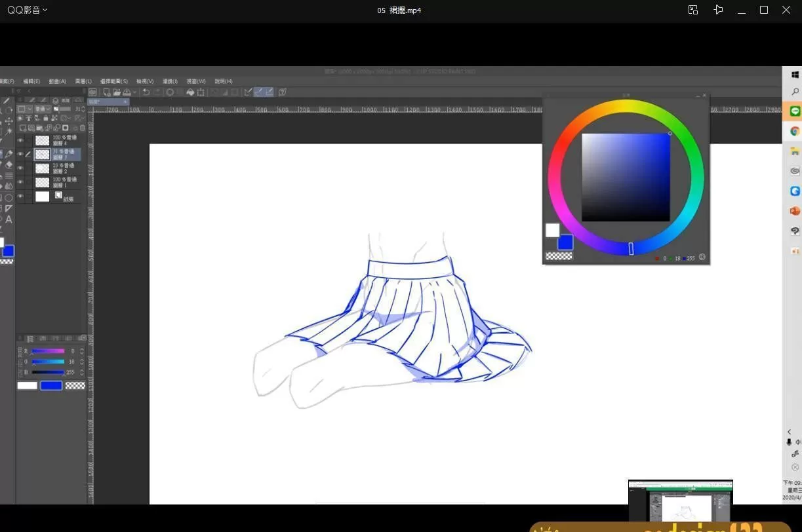
Task: Select the Text tool (letter A)
Action: [x=9, y=219]
